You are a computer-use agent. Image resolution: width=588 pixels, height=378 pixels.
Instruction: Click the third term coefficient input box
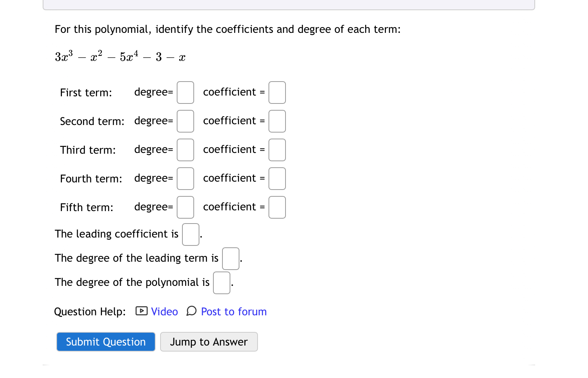tap(277, 150)
